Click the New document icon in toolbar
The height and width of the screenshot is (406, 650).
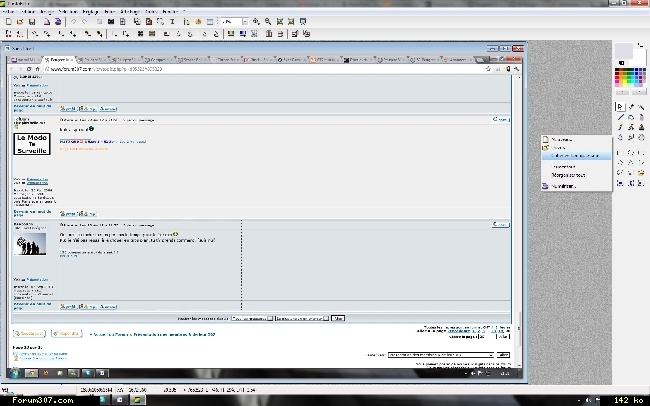pyautogui.click(x=6, y=21)
